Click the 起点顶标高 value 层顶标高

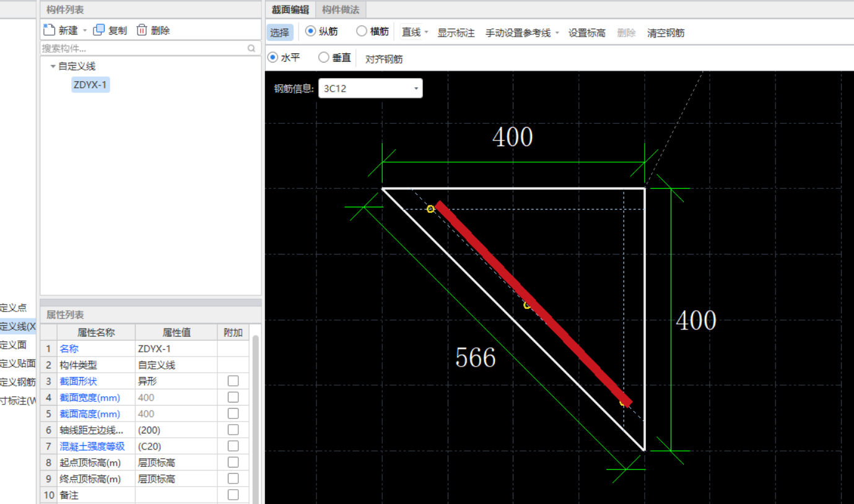pos(176,463)
